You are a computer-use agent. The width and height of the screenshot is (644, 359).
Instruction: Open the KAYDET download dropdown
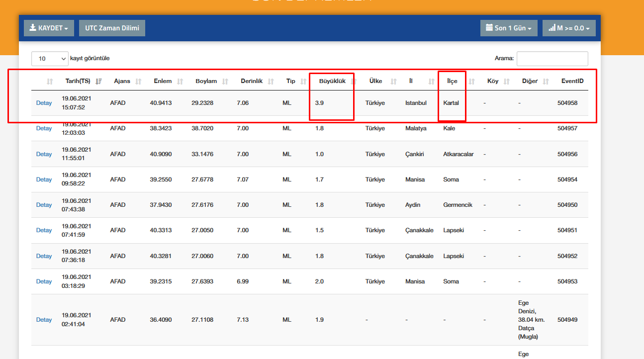point(49,28)
